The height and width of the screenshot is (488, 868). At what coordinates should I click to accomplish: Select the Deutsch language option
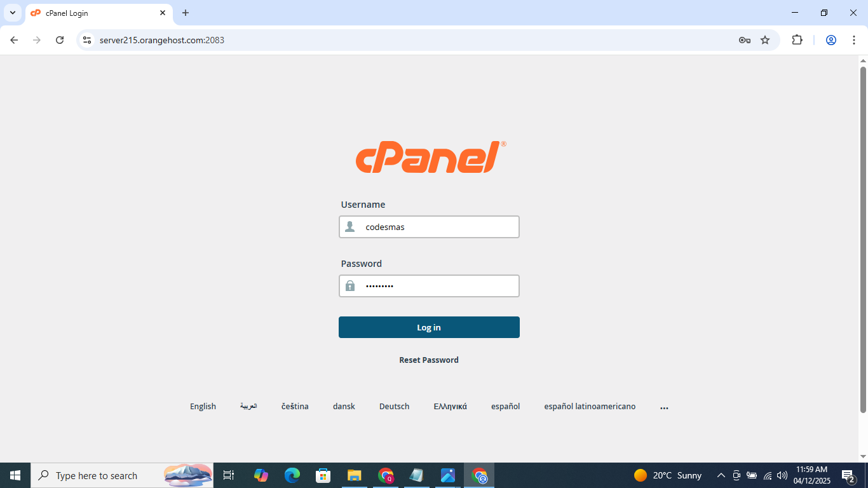[x=394, y=406]
